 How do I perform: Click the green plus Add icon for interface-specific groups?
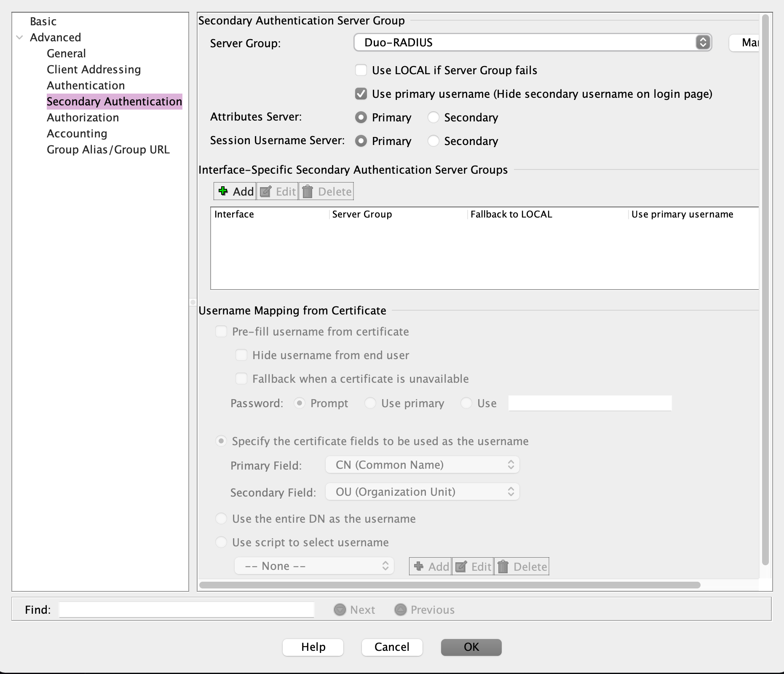click(x=223, y=191)
